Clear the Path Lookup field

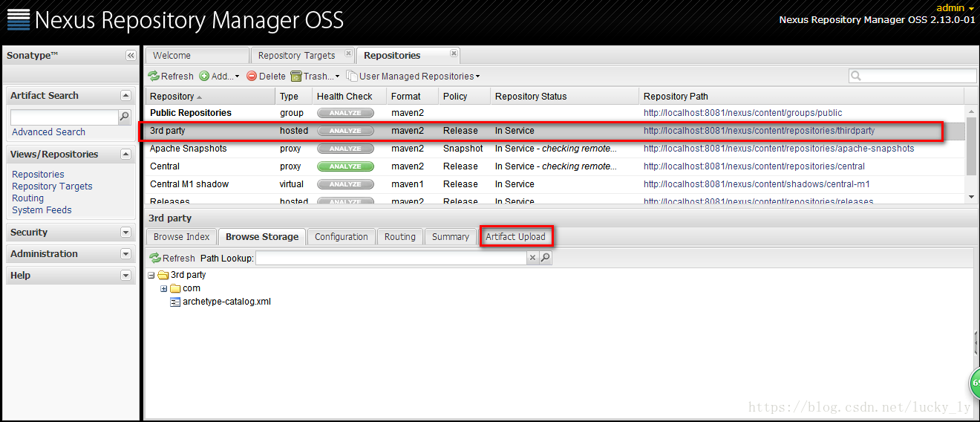pos(532,258)
